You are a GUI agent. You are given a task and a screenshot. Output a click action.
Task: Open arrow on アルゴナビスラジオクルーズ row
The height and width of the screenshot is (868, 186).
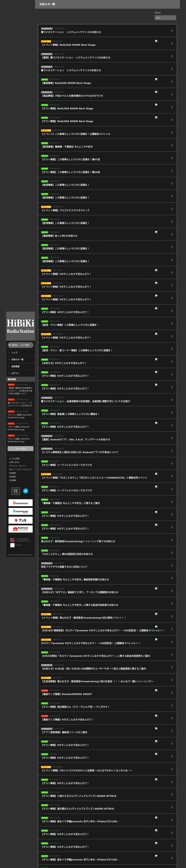pyautogui.click(x=172, y=209)
